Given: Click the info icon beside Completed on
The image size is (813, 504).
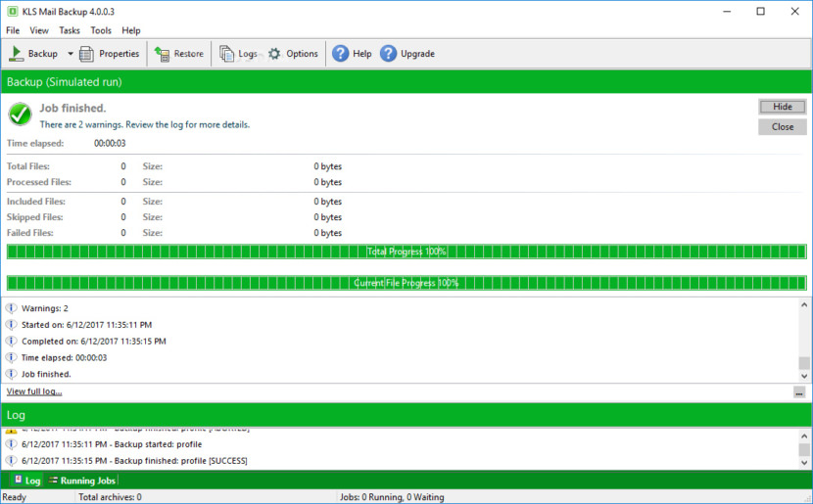Looking at the screenshot, I should point(11,342).
